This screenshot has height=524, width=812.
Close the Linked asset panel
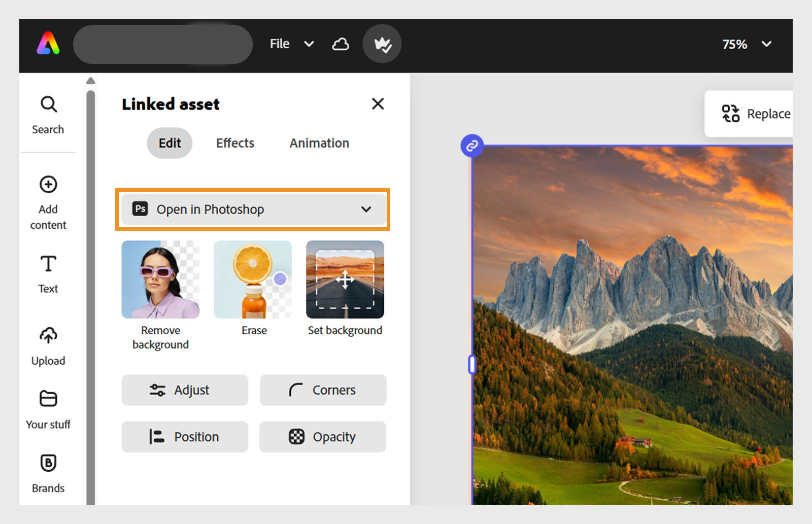coord(378,104)
